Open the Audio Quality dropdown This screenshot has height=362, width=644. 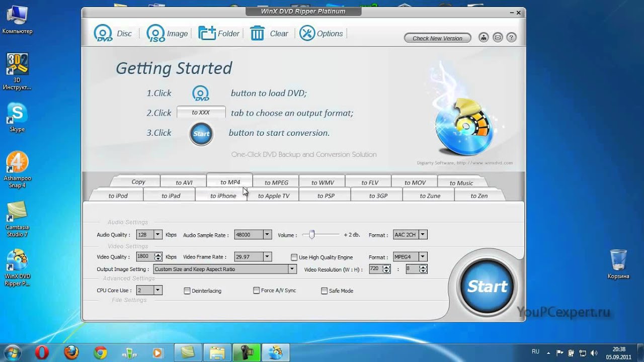(x=158, y=235)
